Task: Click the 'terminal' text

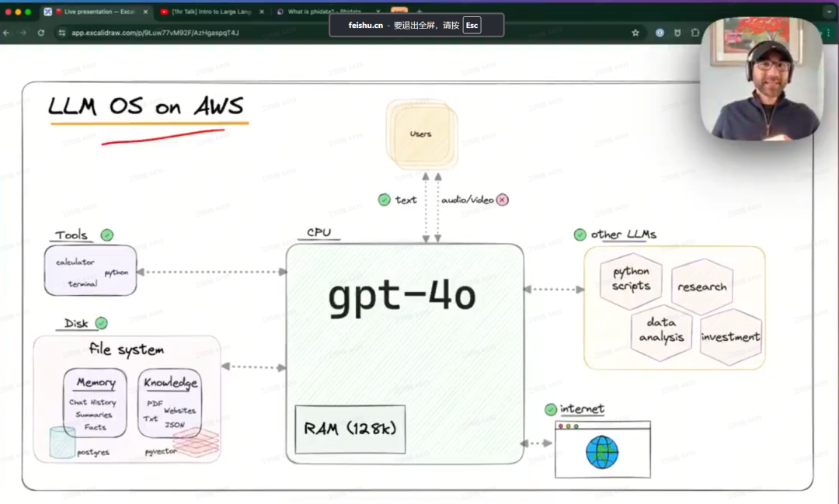Action: (82, 284)
